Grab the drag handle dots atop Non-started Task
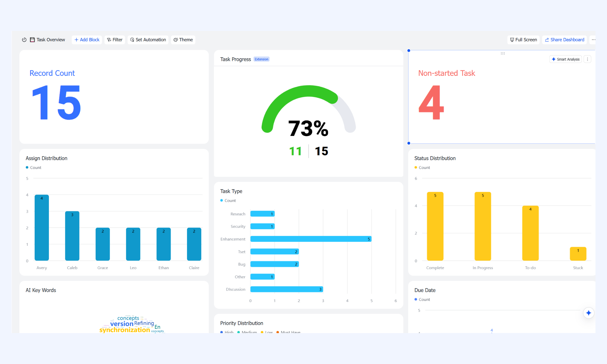The width and height of the screenshot is (607, 364). tap(503, 53)
